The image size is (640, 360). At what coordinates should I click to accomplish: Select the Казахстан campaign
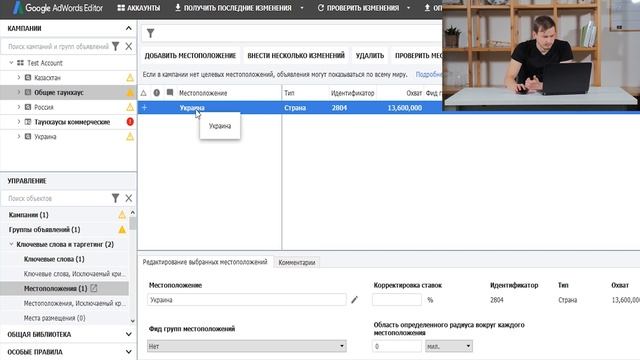(x=47, y=78)
